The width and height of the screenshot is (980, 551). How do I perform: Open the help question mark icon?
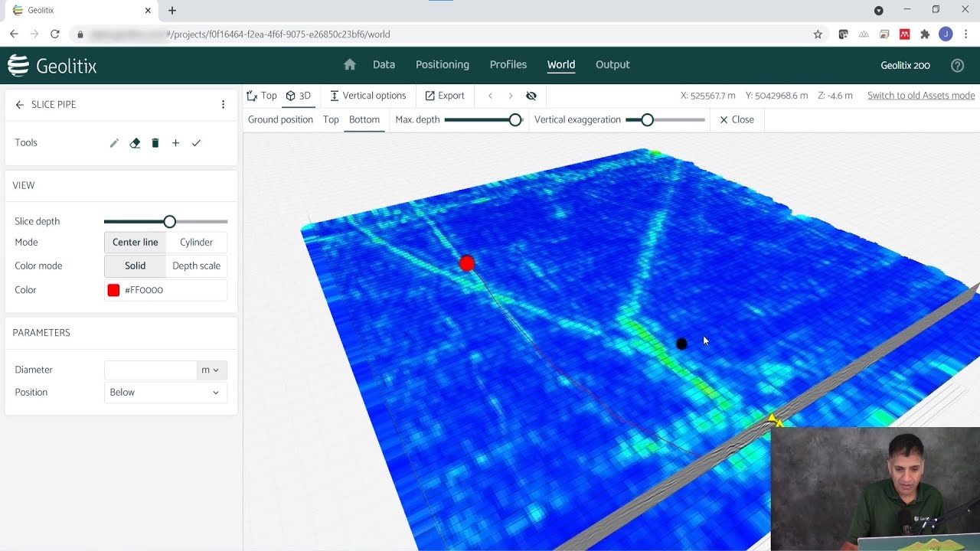[x=957, y=66]
